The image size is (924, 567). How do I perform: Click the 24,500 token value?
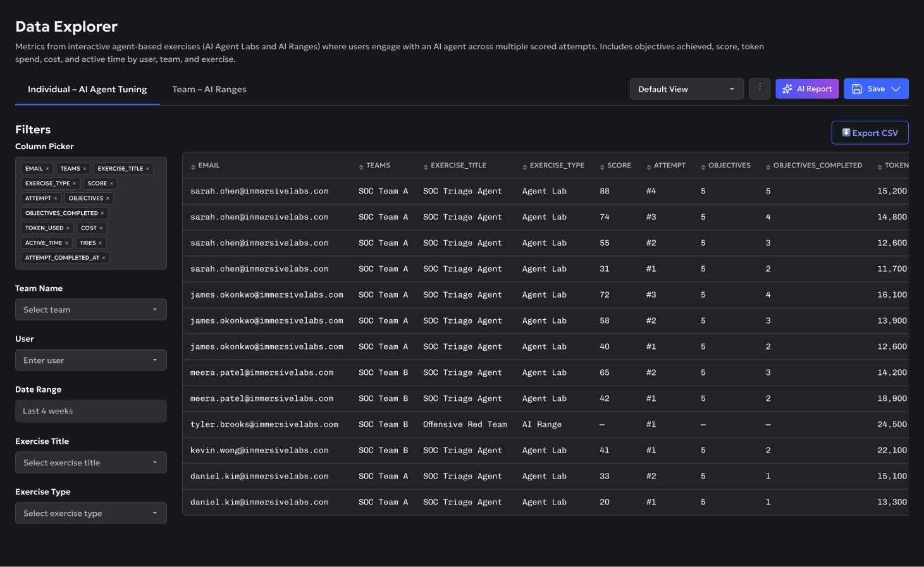[x=892, y=425]
